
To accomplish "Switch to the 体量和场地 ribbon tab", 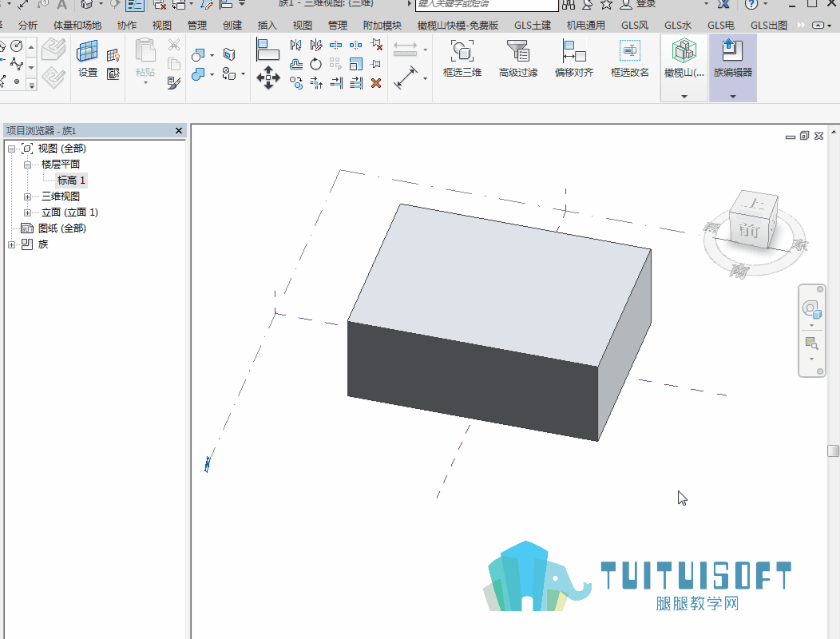I will 77,26.
